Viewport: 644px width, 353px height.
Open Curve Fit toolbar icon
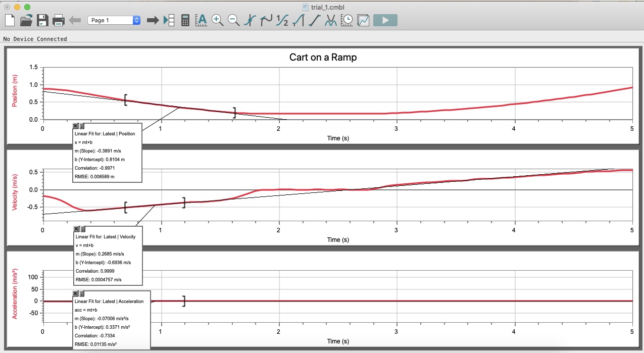331,20
